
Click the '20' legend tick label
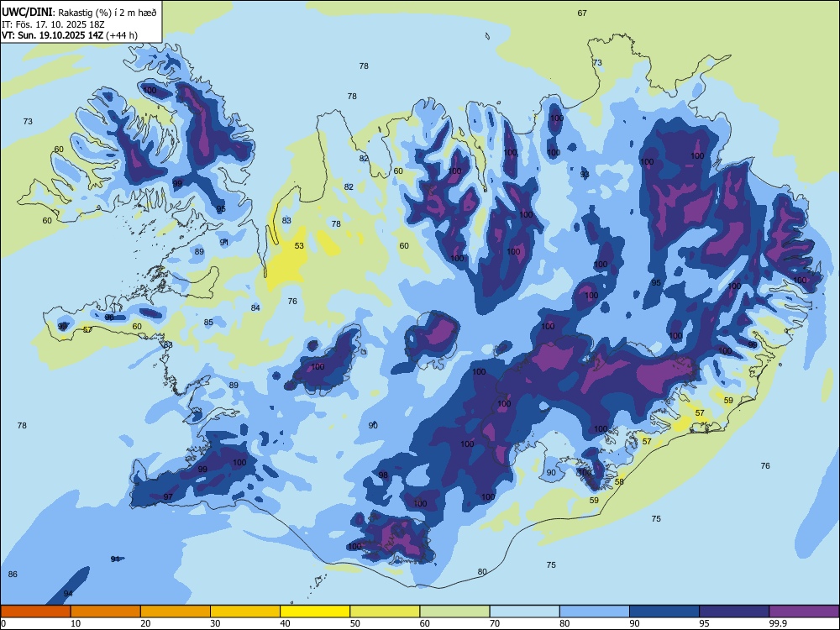coord(145,623)
